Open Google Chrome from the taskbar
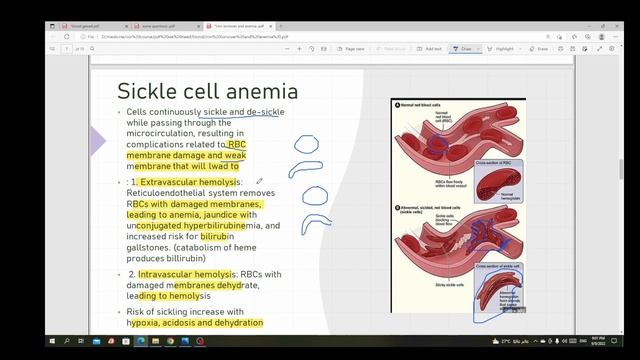The height and width of the screenshot is (360, 640). (170, 341)
